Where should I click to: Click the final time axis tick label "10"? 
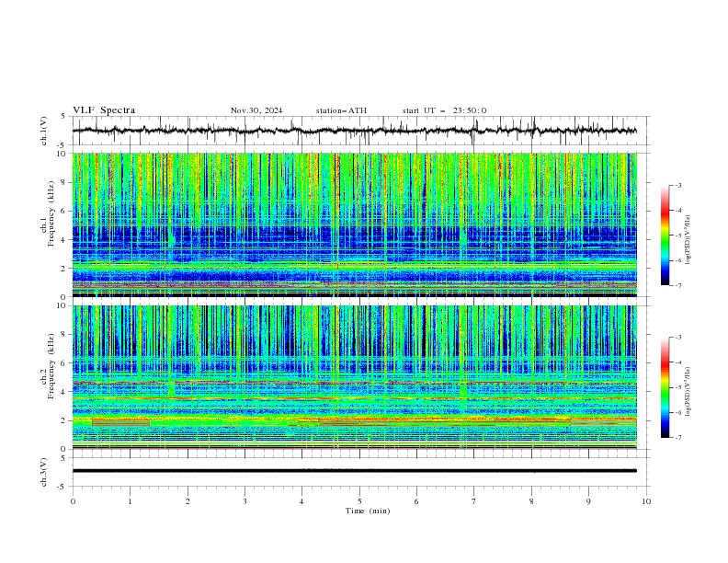(x=646, y=501)
